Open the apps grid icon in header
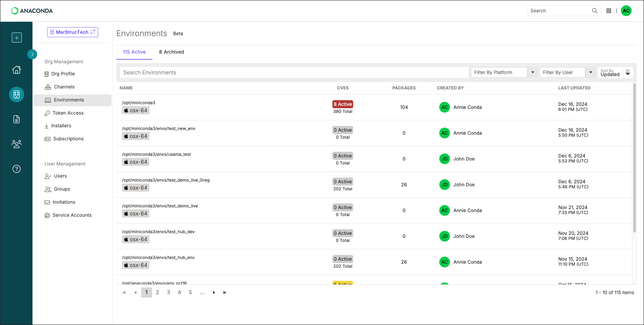This screenshot has width=644, height=325. [609, 11]
